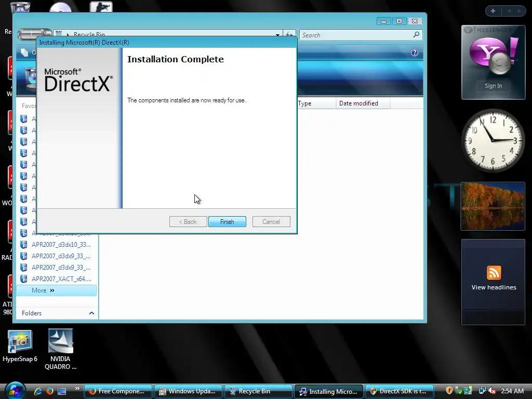Open Help icon in Recycle Bin window
This screenshot has height=399, width=532.
(x=414, y=52)
